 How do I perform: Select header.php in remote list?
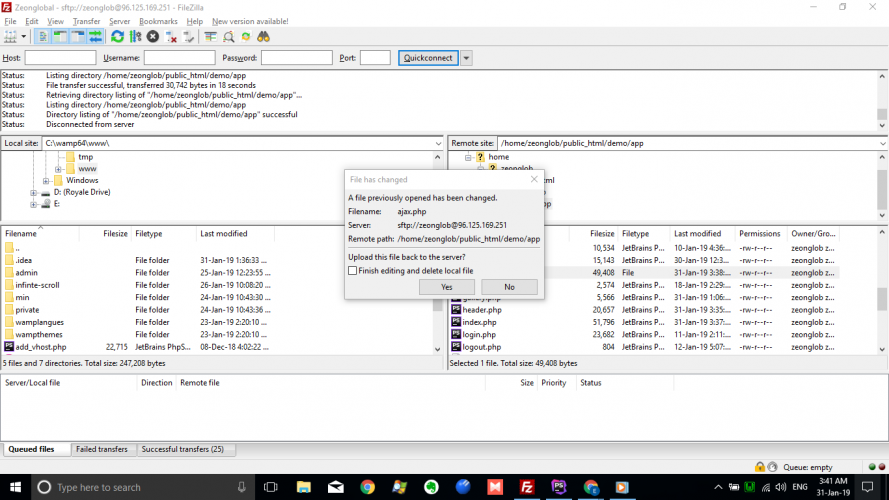pyautogui.click(x=482, y=310)
